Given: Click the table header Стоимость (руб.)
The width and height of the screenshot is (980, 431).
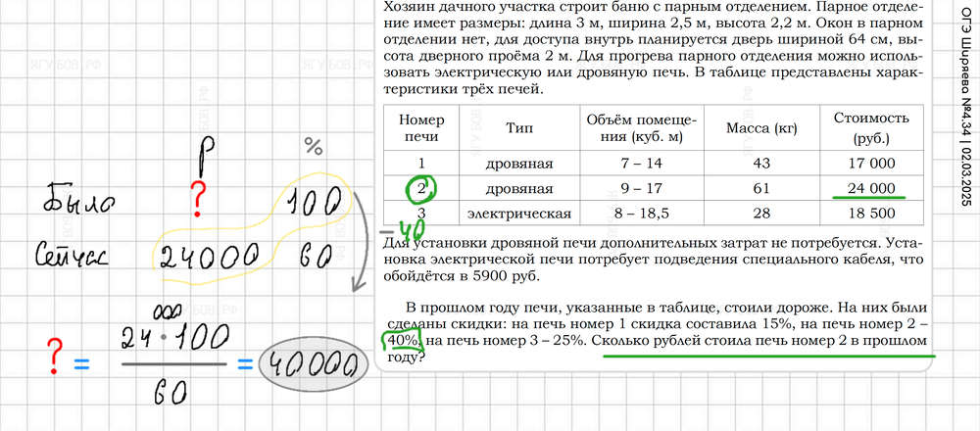Looking at the screenshot, I should click(x=863, y=126).
